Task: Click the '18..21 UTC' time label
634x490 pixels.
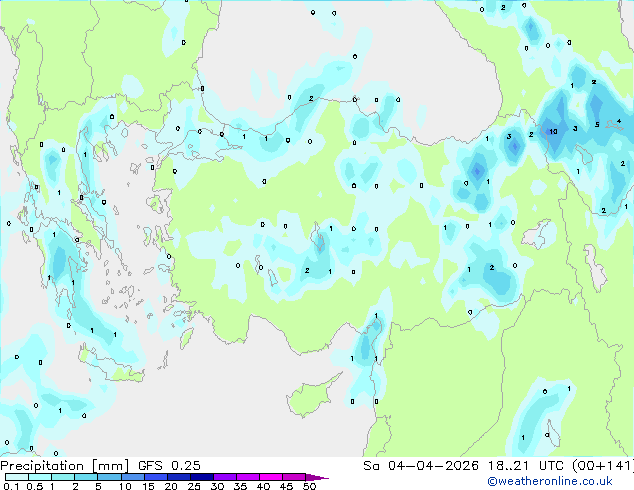Action: coord(526,466)
